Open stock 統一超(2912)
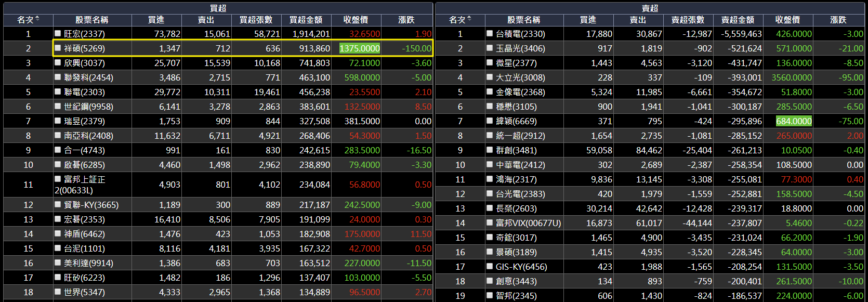The image size is (868, 302). pos(520,136)
